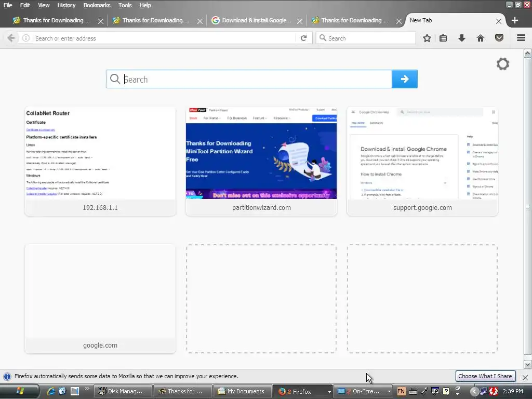Switch to Disk Manag... taskbar window

click(123, 391)
